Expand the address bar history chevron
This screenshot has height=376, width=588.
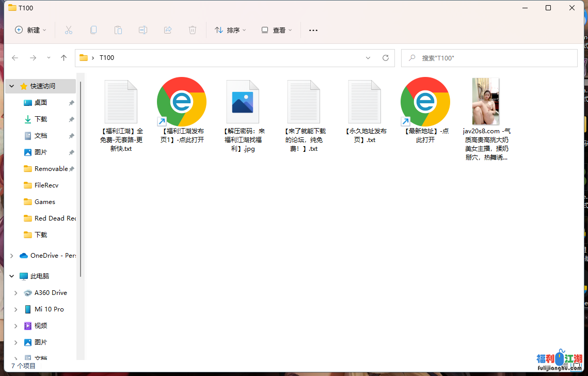pyautogui.click(x=368, y=58)
